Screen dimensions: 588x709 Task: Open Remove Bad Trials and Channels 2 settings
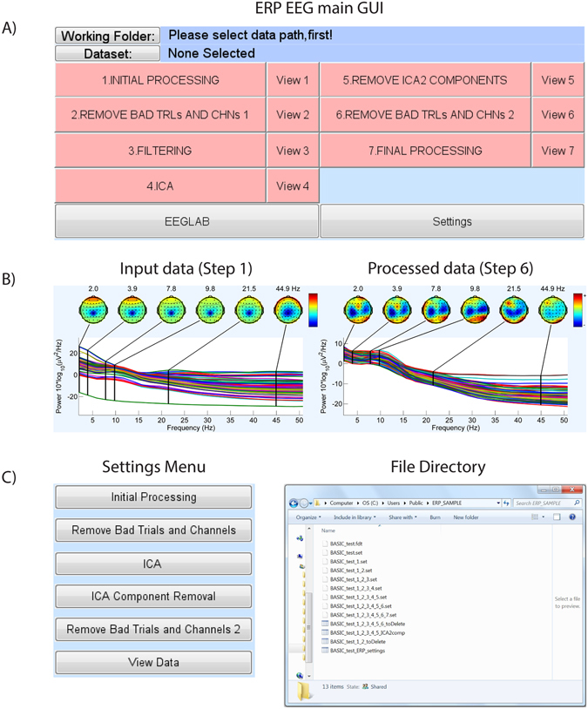click(x=153, y=630)
